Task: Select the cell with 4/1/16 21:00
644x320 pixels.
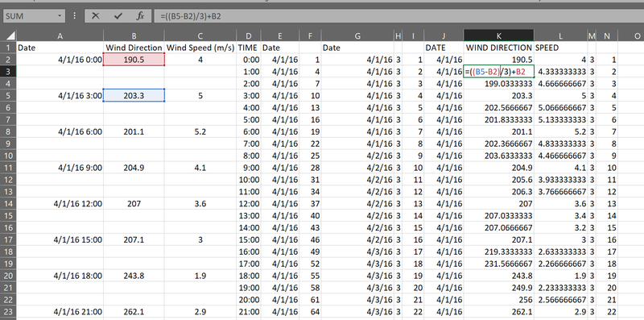Action: coord(60,312)
